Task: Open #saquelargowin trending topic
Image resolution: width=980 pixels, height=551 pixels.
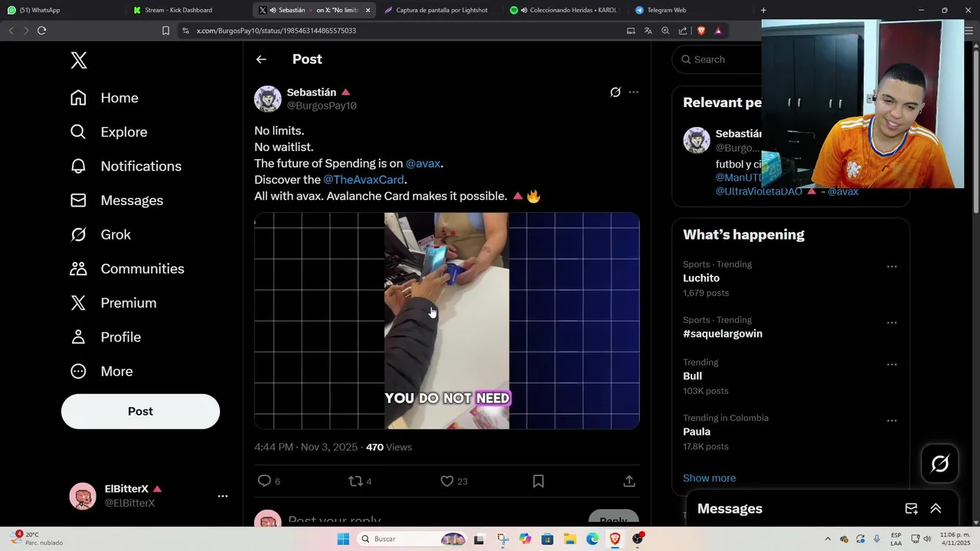Action: click(723, 334)
